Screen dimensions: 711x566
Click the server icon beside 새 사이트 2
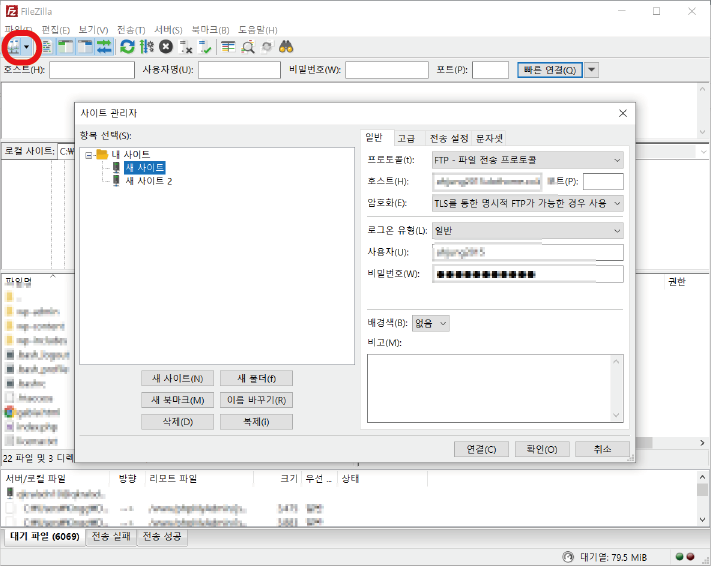click(116, 181)
